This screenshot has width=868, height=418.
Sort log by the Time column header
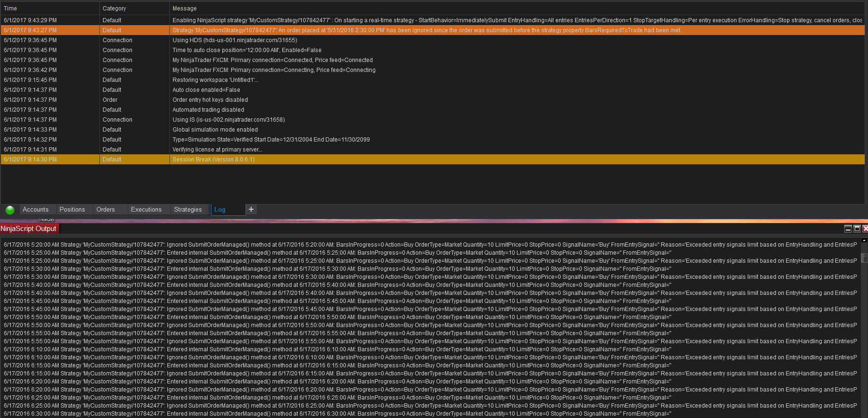point(50,9)
